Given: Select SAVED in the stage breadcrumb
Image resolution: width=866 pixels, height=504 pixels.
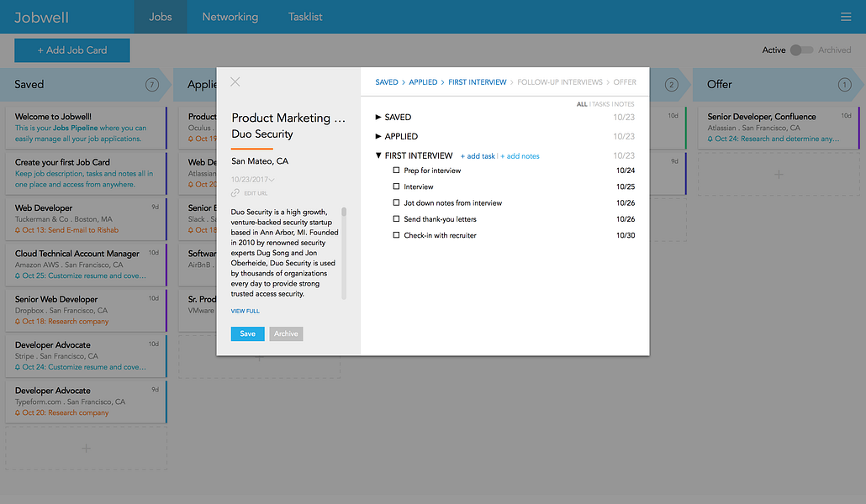Looking at the screenshot, I should click(x=387, y=82).
